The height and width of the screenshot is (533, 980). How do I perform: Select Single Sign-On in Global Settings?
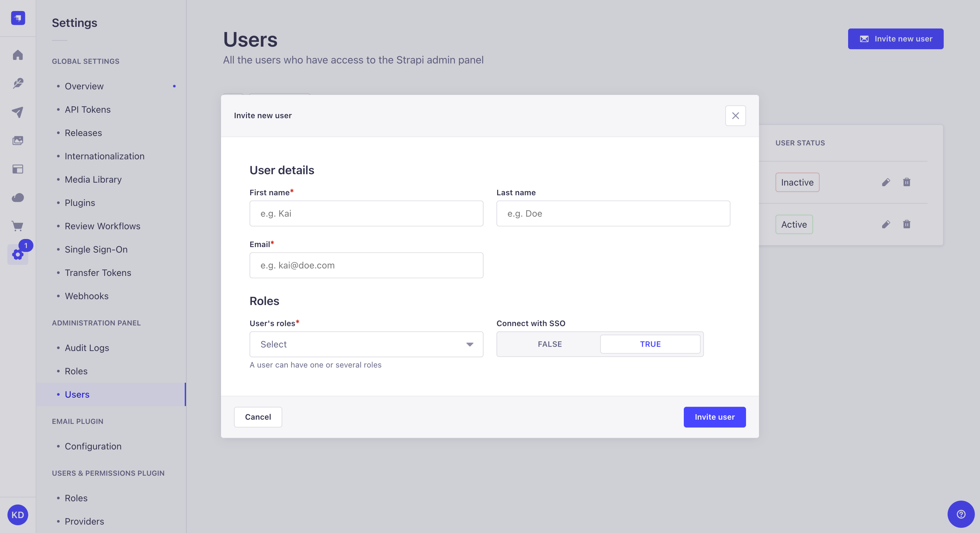(x=96, y=249)
